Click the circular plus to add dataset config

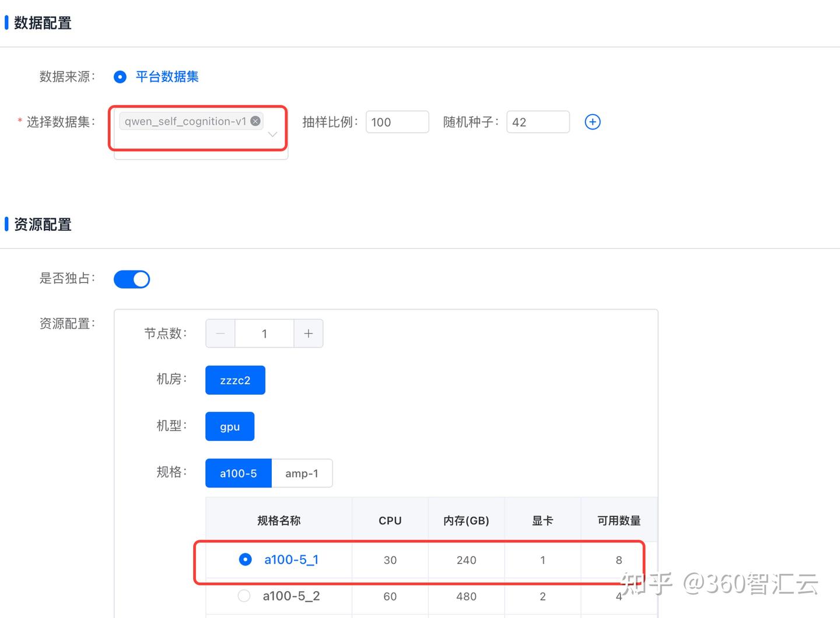[592, 122]
